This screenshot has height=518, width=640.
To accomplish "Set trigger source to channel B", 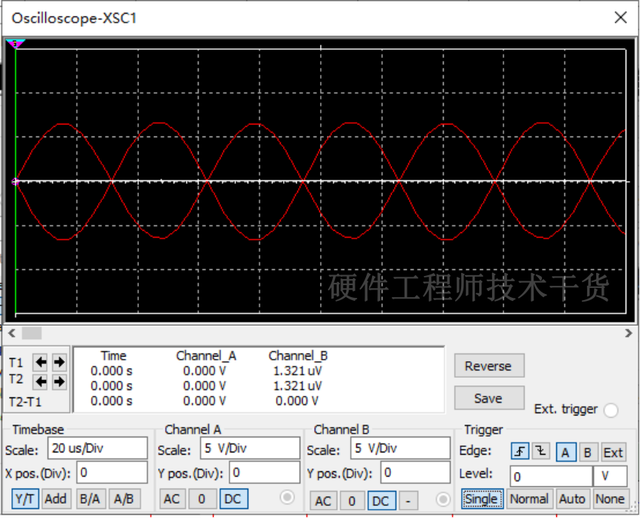I will 587,452.
